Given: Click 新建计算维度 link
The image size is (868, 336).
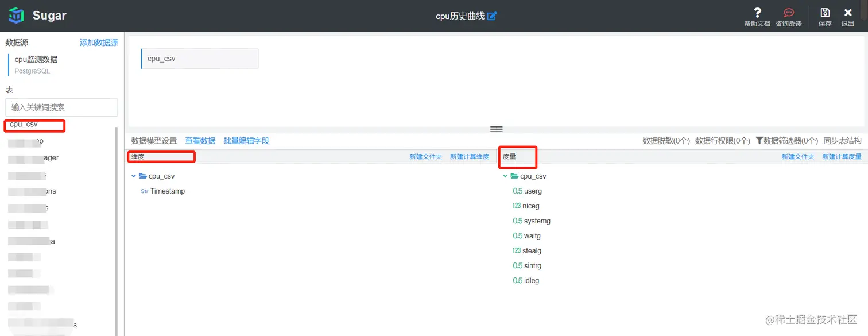Looking at the screenshot, I should point(470,157).
